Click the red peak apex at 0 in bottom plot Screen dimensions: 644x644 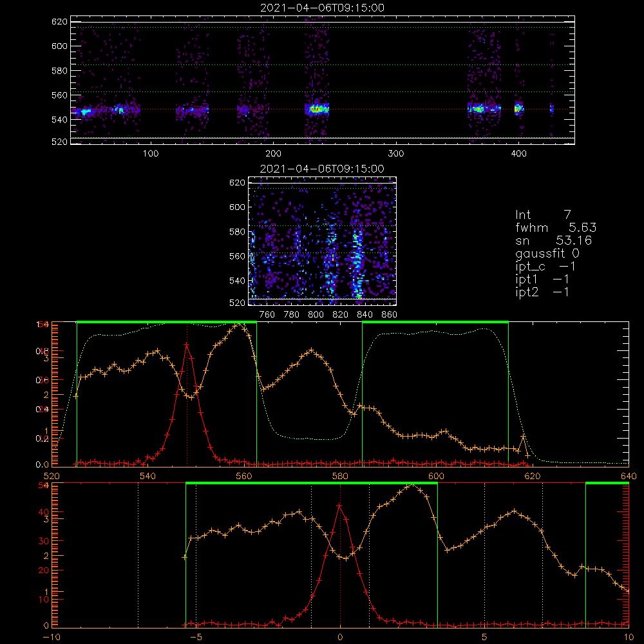coord(339,506)
